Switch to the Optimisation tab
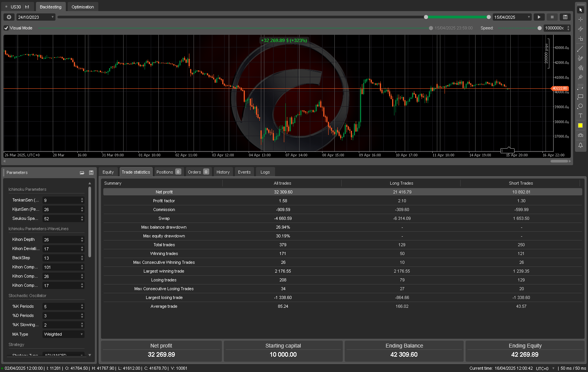Image resolution: width=588 pixels, height=372 pixels. [x=83, y=7]
